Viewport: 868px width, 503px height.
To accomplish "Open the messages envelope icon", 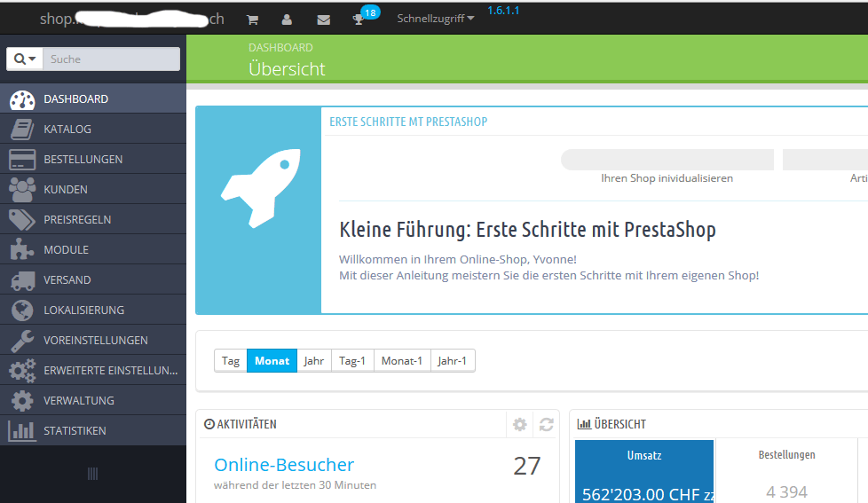I will point(324,20).
